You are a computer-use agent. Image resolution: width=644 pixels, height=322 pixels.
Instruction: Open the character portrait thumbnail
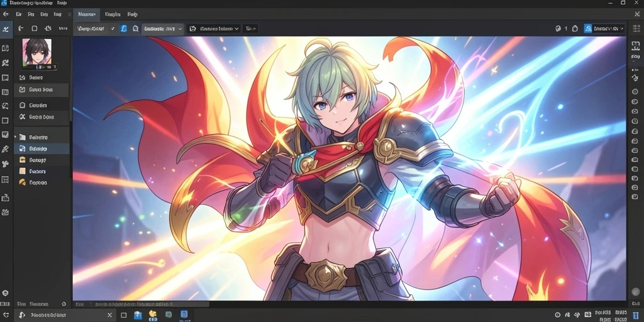click(x=37, y=52)
